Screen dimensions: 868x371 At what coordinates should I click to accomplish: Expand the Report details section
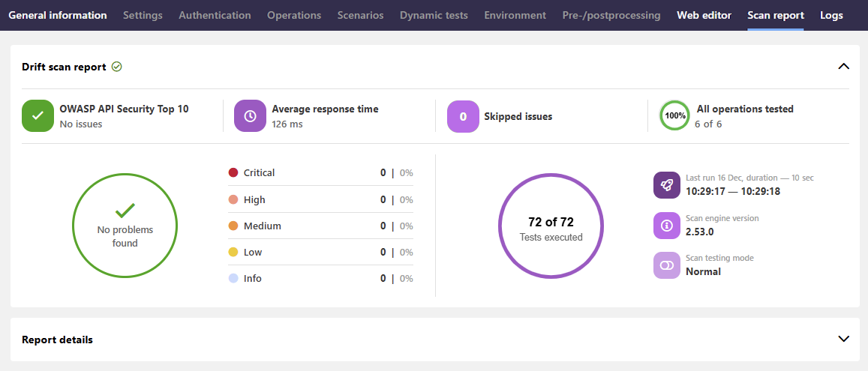843,339
